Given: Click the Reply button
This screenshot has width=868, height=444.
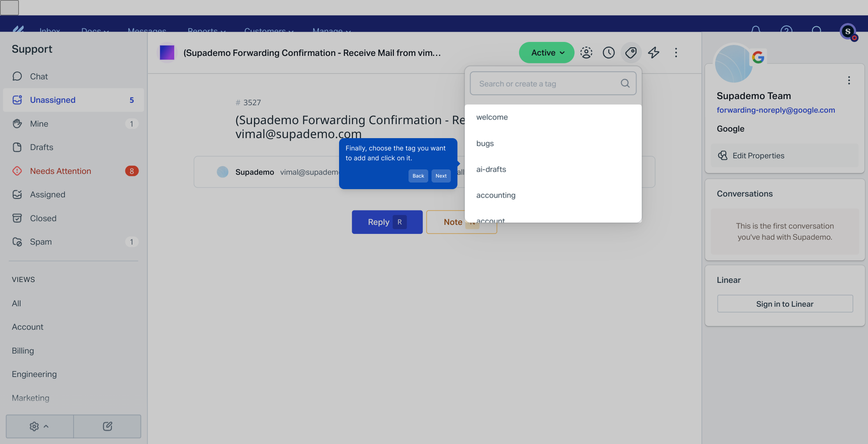Looking at the screenshot, I should pos(387,222).
